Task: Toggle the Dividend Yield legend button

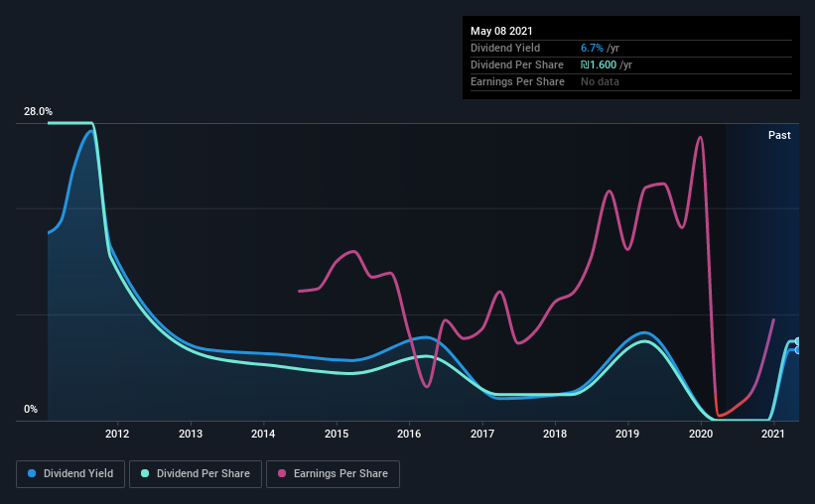Action: (x=70, y=474)
